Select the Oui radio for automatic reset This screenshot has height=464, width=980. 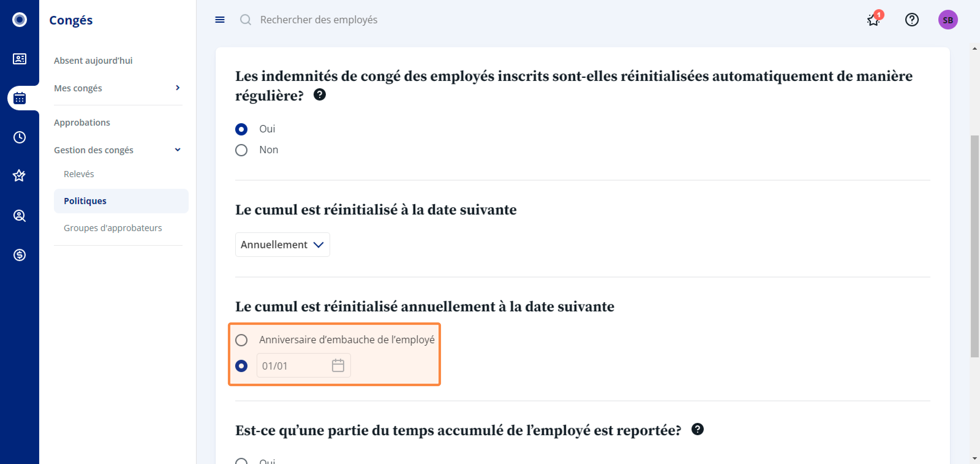pyautogui.click(x=241, y=129)
